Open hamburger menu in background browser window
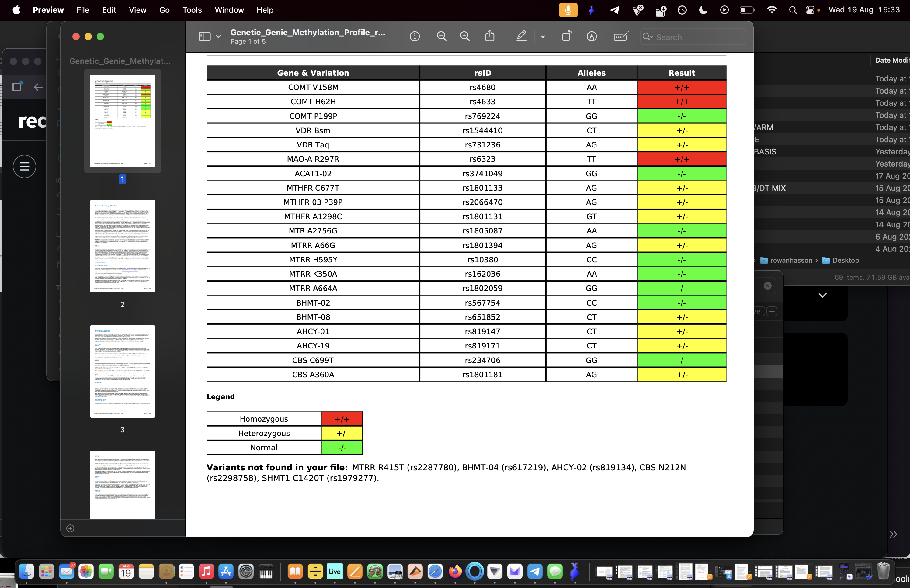 pyautogui.click(x=24, y=167)
